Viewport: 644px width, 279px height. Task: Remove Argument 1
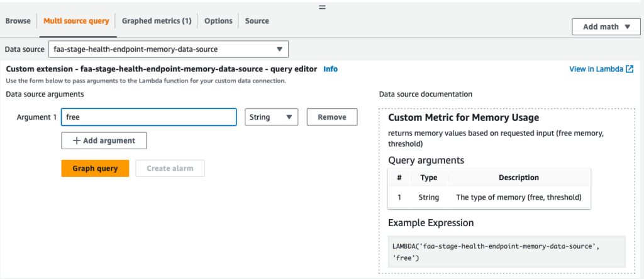click(x=332, y=117)
